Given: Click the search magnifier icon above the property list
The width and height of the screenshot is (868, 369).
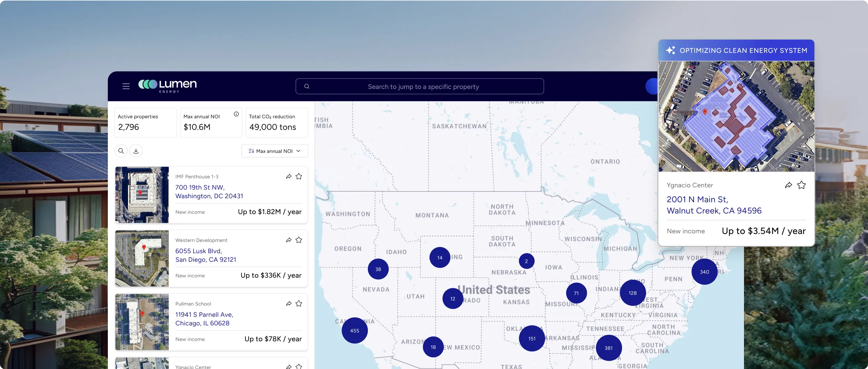Looking at the screenshot, I should click(x=121, y=151).
